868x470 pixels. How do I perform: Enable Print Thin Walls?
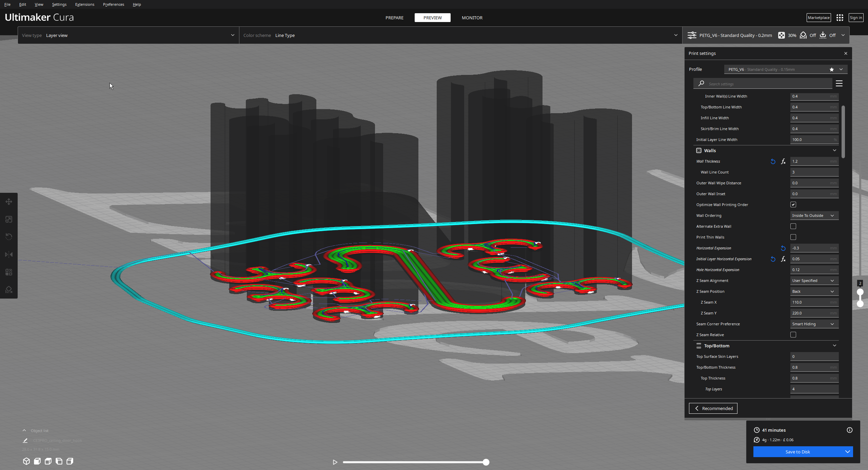(793, 237)
